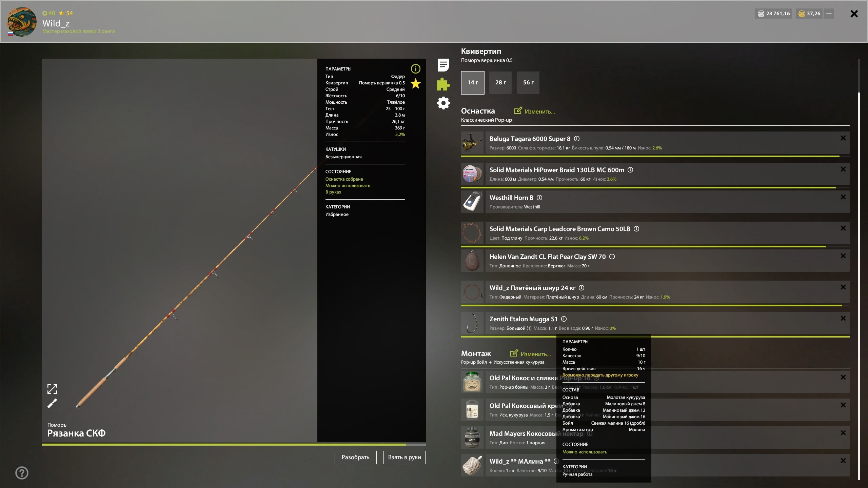Image resolution: width=868 pixels, height=488 pixels.
Task: Remove Flat Pear Clay sinker
Action: (x=843, y=256)
